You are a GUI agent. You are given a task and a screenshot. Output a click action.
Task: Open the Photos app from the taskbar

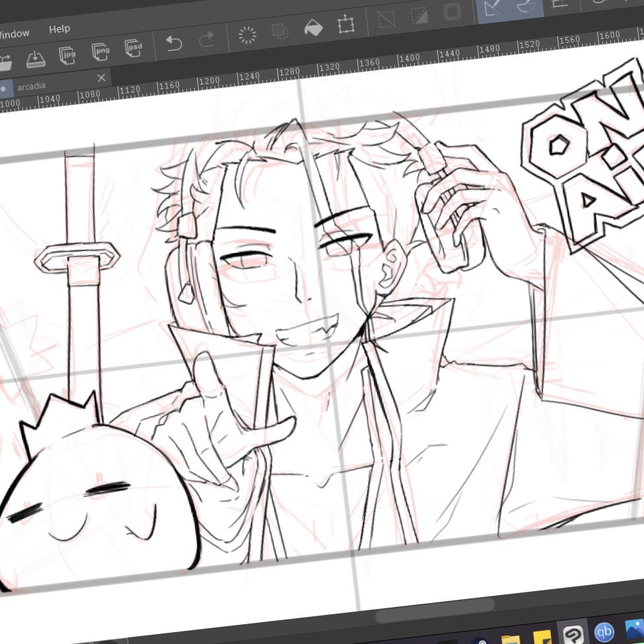(x=635, y=628)
